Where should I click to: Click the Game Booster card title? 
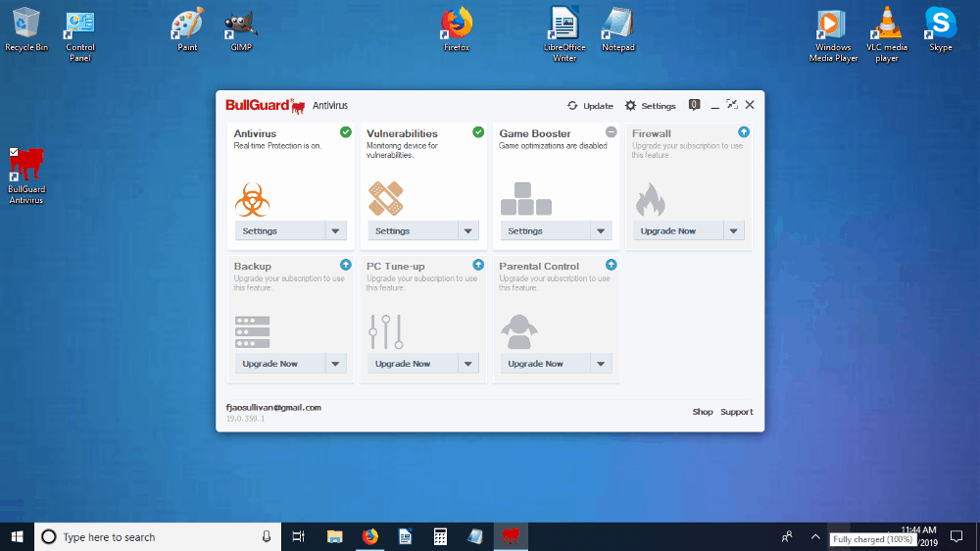tap(535, 133)
